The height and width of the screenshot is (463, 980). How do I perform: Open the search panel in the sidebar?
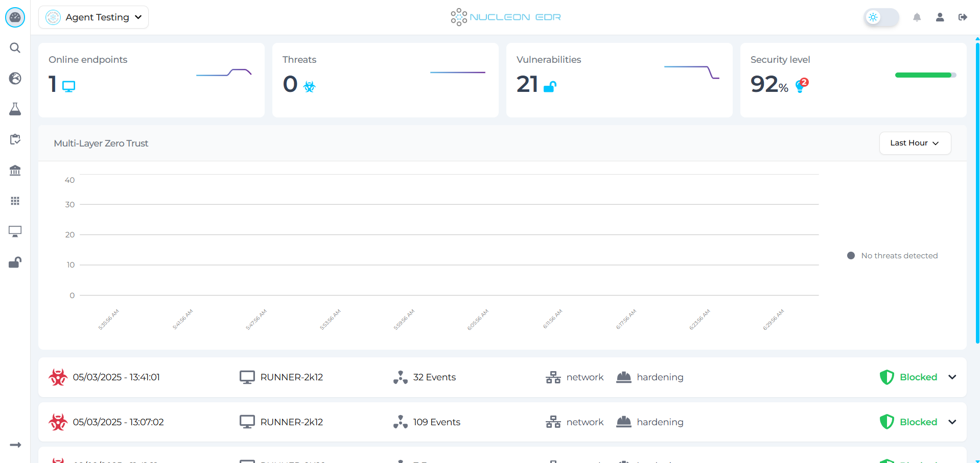coord(15,47)
